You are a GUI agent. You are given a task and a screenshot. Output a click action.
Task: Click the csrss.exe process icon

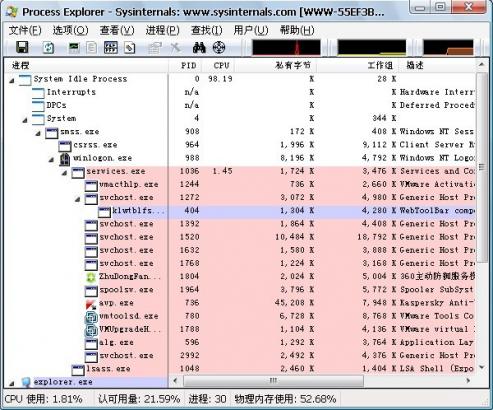pos(65,146)
